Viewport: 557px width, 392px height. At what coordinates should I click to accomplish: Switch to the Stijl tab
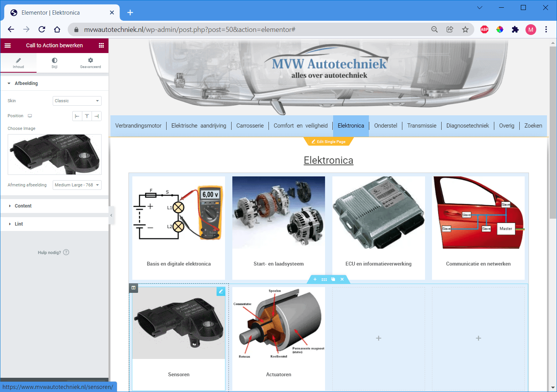pyautogui.click(x=54, y=63)
